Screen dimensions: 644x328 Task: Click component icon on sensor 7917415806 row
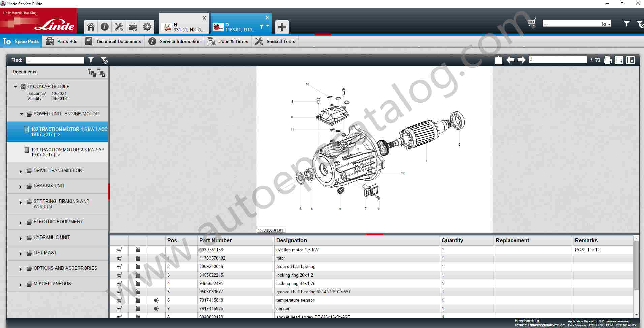[x=156, y=309]
